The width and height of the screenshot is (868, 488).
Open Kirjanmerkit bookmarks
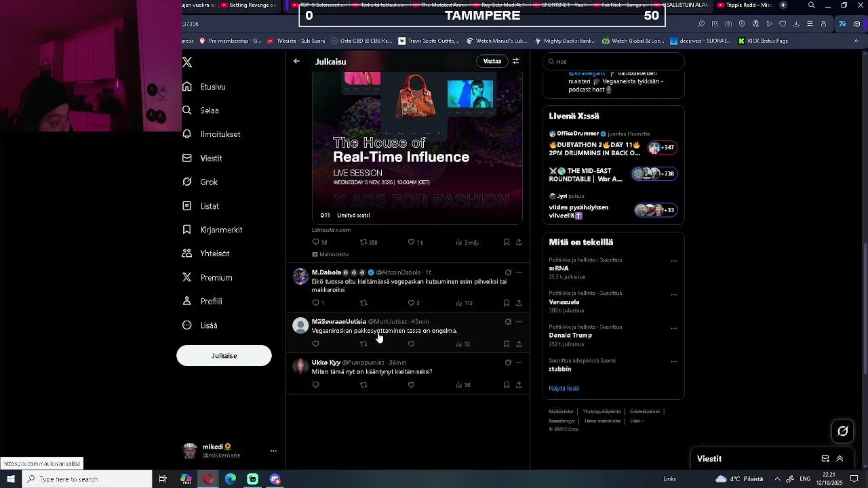pyautogui.click(x=212, y=230)
